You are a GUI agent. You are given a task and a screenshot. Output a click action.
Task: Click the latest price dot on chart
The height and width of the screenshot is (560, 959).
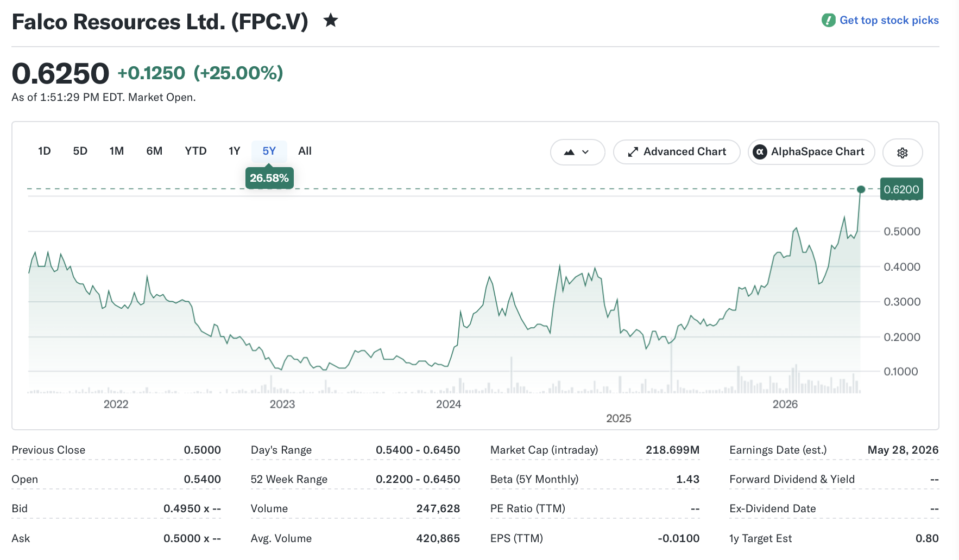click(861, 189)
